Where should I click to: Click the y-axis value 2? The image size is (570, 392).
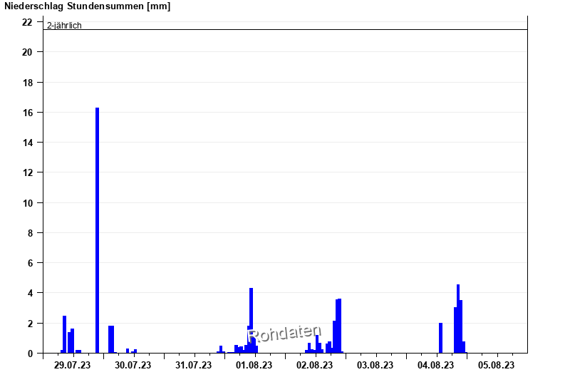coord(30,324)
